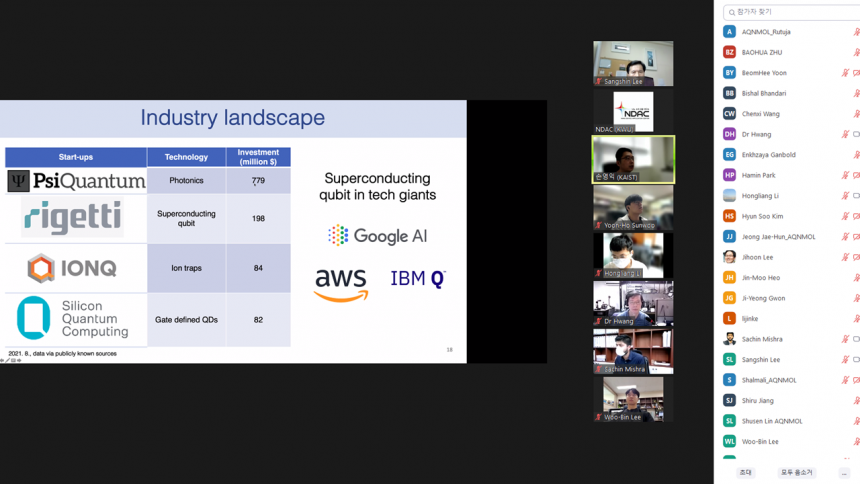The width and height of the screenshot is (860, 484).
Task: Click the AQNMOL_Rutuja avatar badge
Action: tap(729, 32)
